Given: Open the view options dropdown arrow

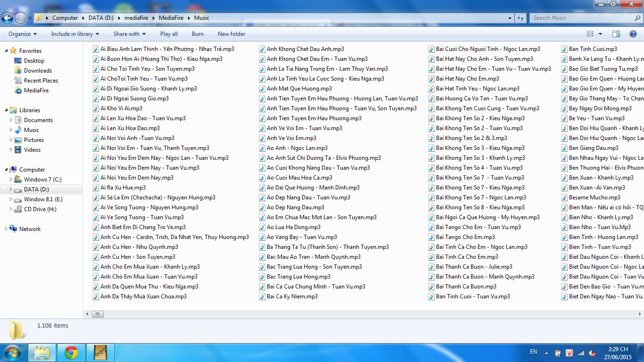Looking at the screenshot, I should [600, 34].
